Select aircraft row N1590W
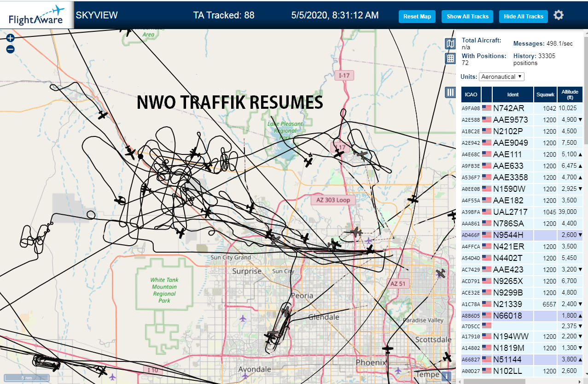This screenshot has width=588, height=384. pyautogui.click(x=522, y=189)
